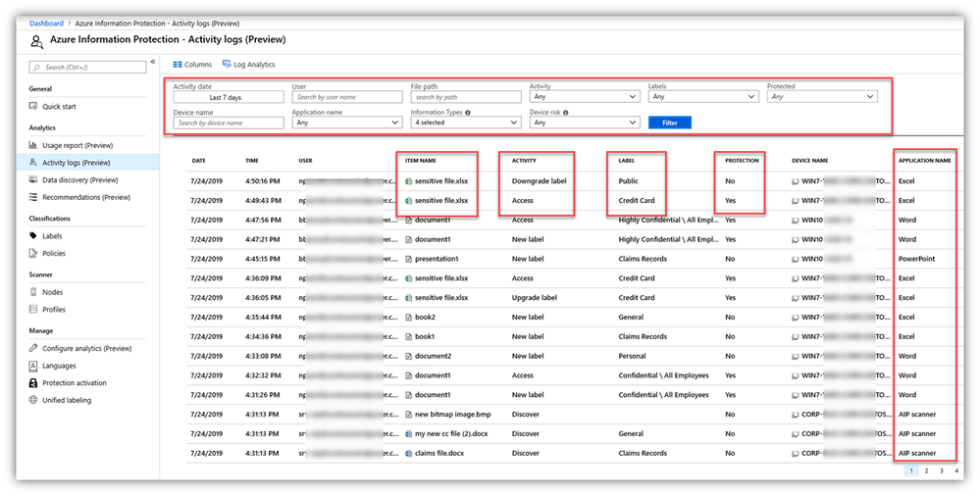
Task: Open the Device risk dropdown
Action: (585, 124)
